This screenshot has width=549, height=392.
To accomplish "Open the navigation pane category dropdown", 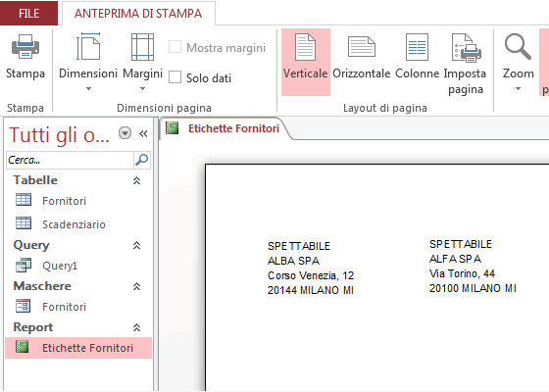I will (x=125, y=133).
